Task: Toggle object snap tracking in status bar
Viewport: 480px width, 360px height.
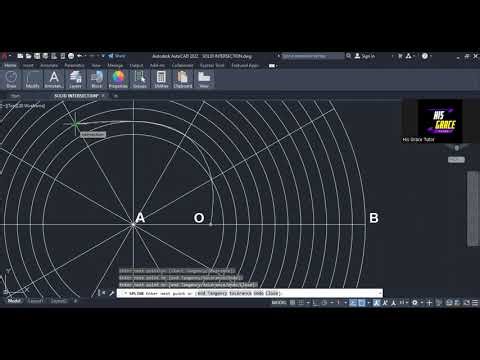Action: pyautogui.click(x=353, y=303)
